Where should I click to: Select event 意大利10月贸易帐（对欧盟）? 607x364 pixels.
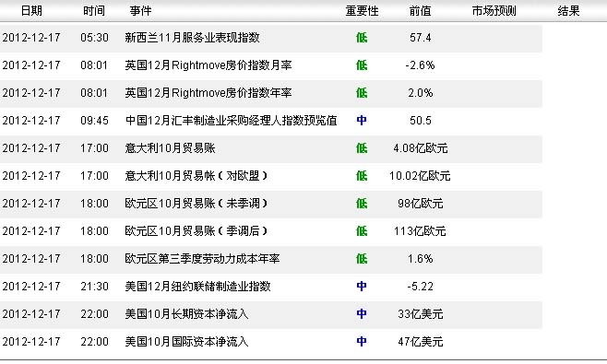196,176
